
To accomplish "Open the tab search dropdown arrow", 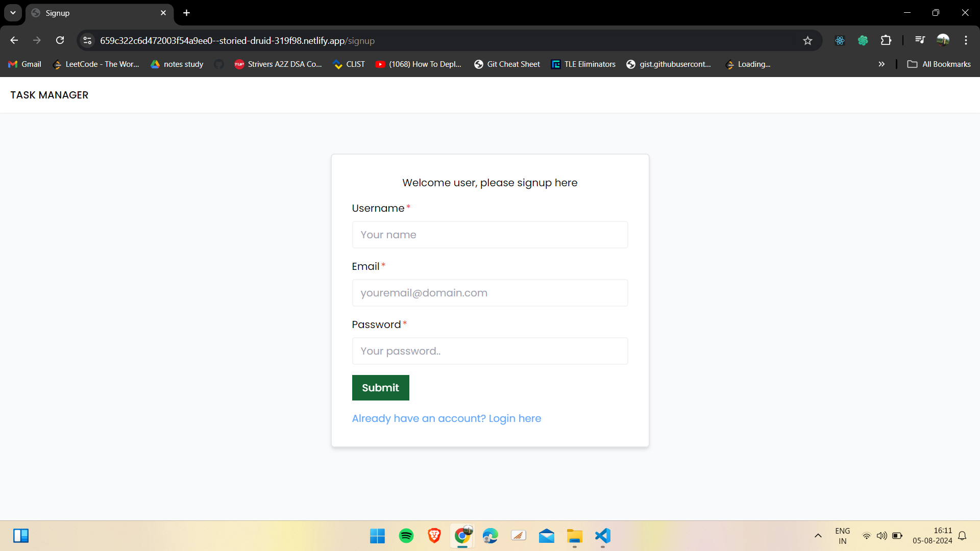I will click(13, 13).
